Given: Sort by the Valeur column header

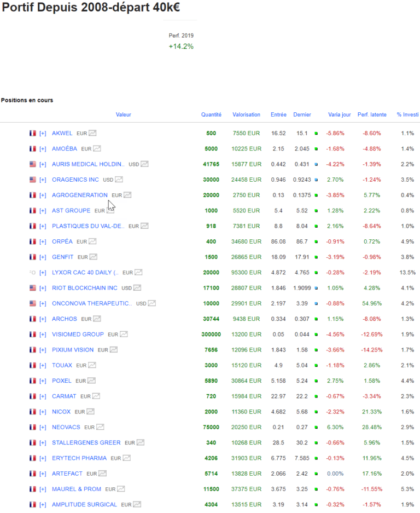Looking at the screenshot, I should coord(124,114).
